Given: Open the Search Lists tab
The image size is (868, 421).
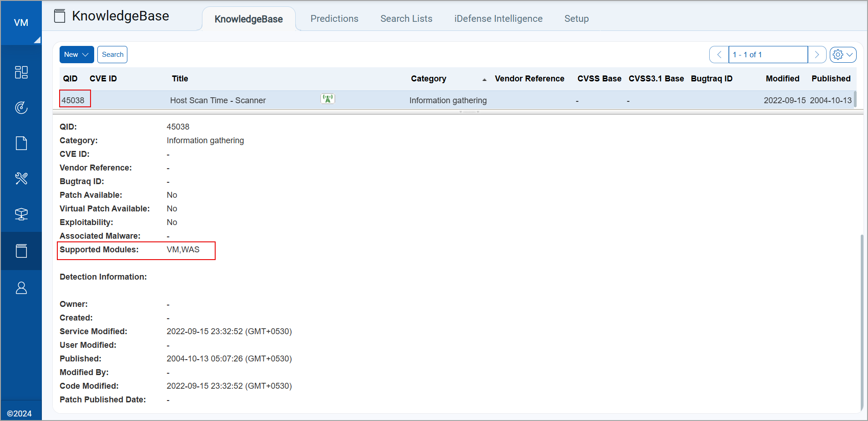Looking at the screenshot, I should 406,19.
